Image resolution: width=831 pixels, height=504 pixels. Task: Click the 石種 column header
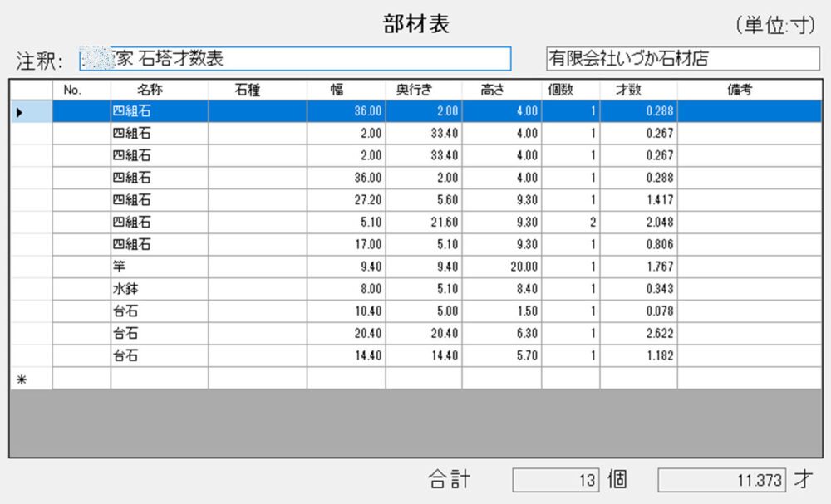(257, 90)
